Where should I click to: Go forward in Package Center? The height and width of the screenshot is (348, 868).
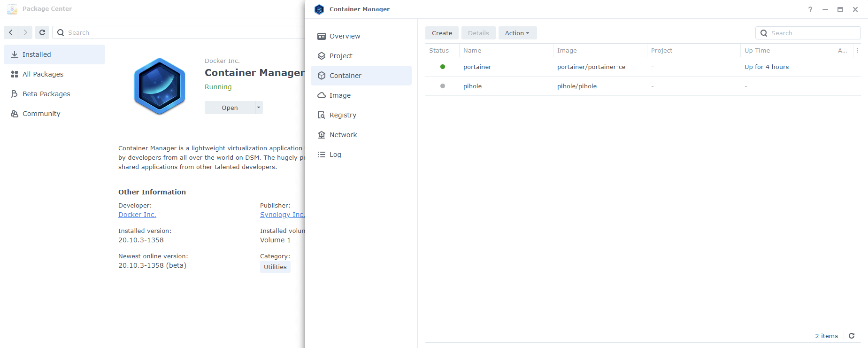click(x=25, y=32)
